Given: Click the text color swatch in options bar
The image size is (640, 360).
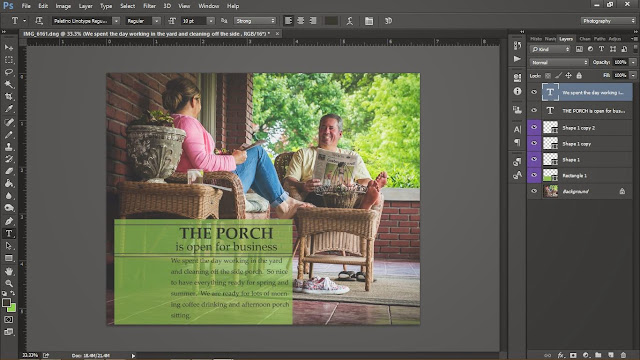Looking at the screenshot, I should coord(331,21).
